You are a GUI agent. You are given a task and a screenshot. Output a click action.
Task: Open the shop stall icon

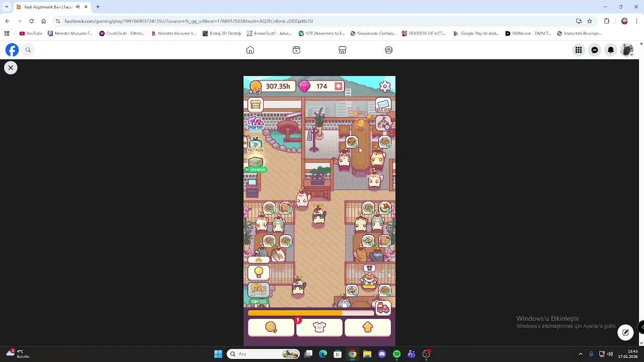coord(256,105)
